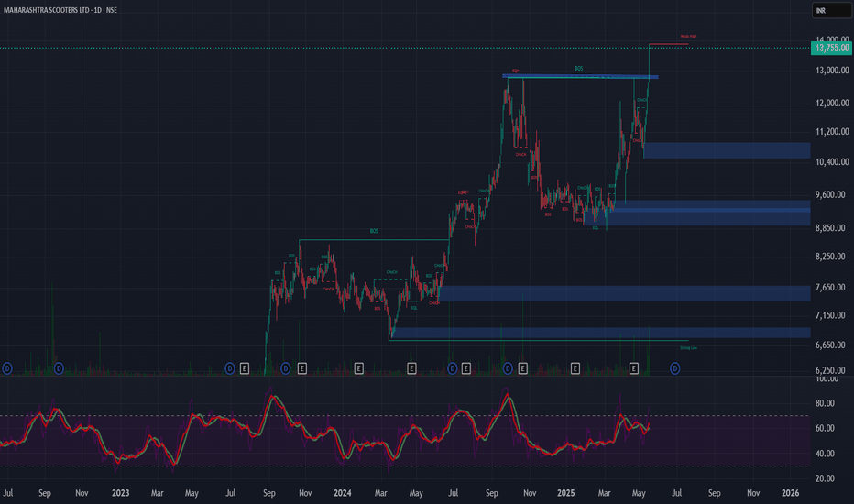Click the 10,400.00 price axis label

click(x=832, y=162)
